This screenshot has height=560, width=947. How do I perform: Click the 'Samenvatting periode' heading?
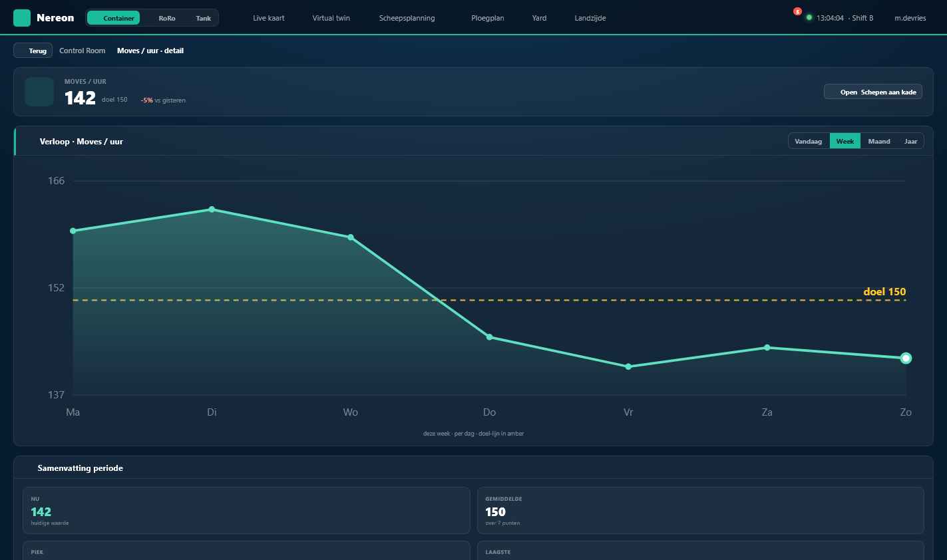tap(81, 468)
